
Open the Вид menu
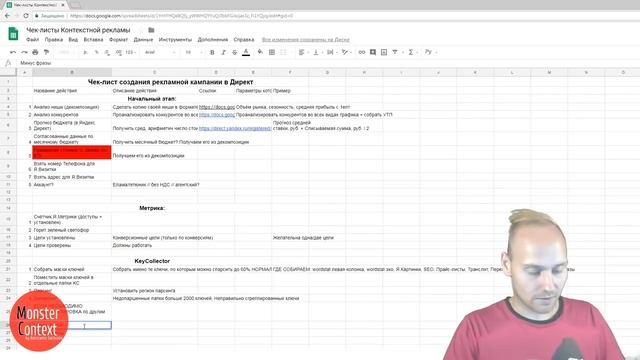pyautogui.click(x=73, y=40)
